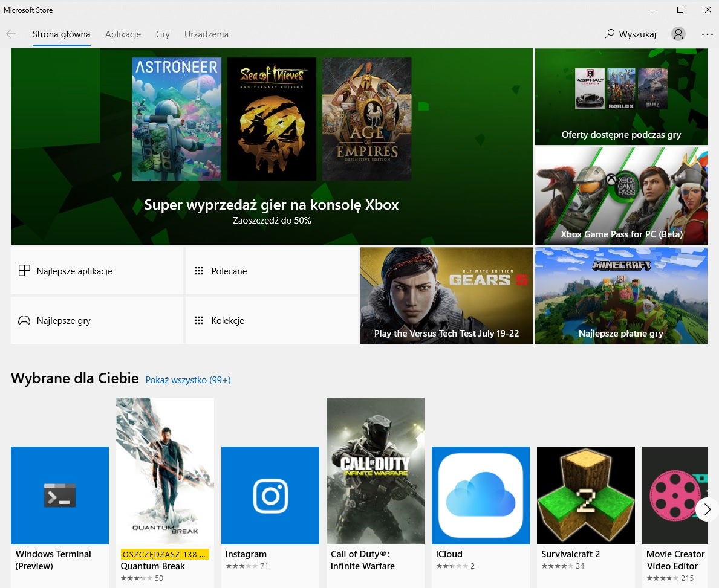Minimize the Microsoft Store window
719x588 pixels.
(652, 10)
